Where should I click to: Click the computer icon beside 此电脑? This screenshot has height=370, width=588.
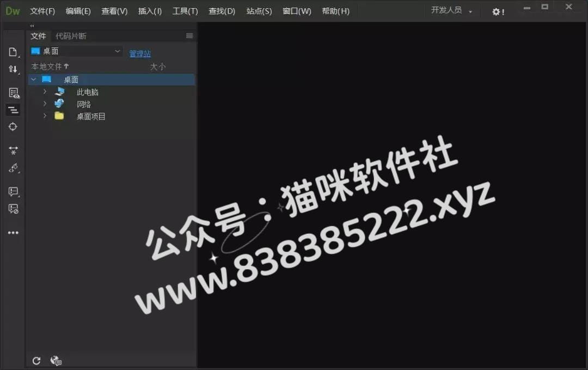coord(60,91)
